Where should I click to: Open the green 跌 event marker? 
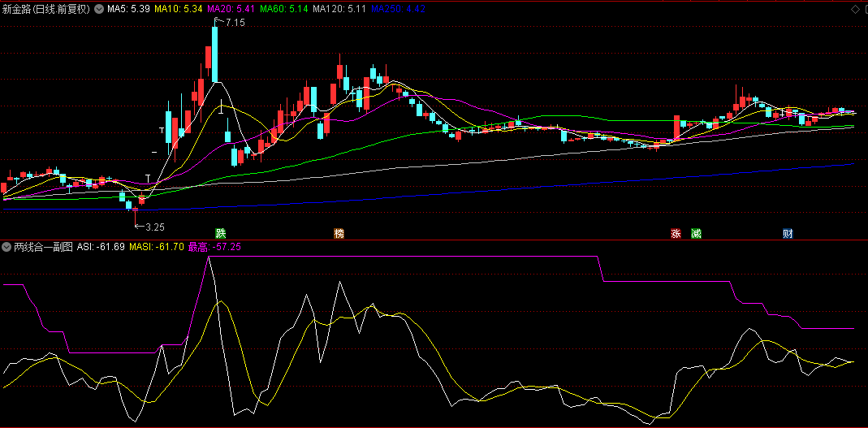[220, 233]
